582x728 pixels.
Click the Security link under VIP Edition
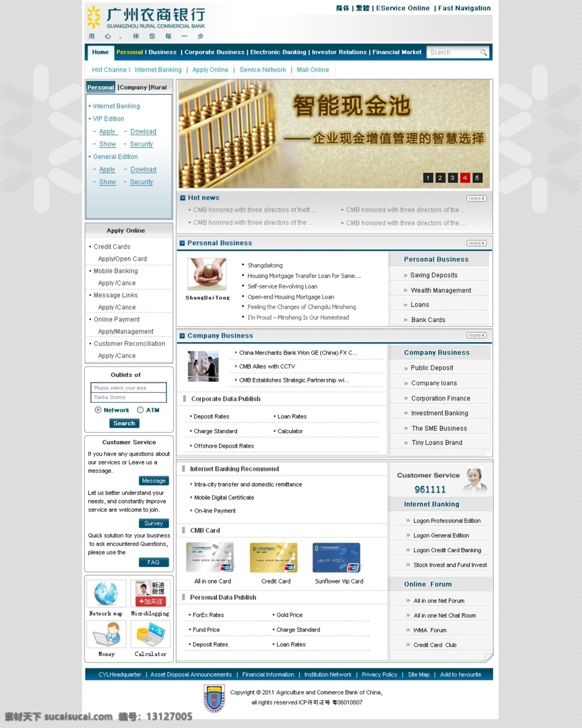pos(141,144)
